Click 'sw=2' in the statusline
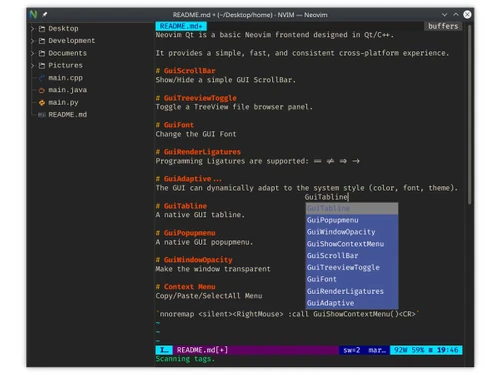 point(352,350)
